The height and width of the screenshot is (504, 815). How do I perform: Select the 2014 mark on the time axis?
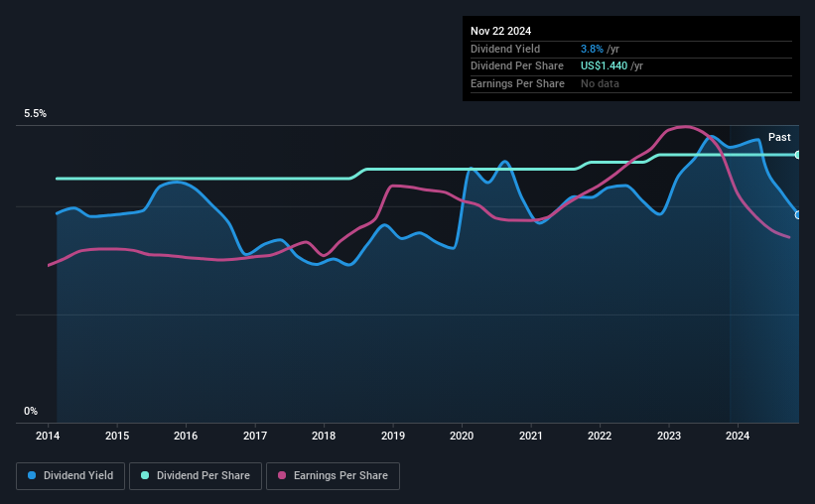click(49, 436)
